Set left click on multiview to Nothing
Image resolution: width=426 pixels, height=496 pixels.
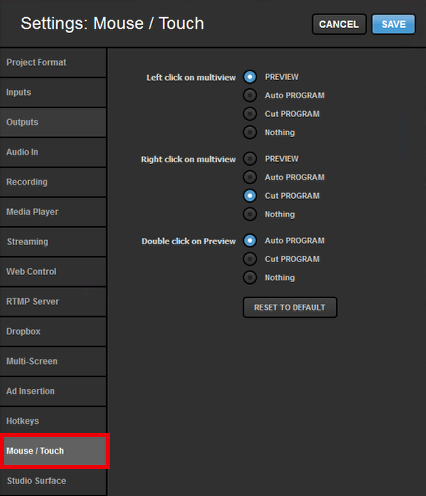250,132
